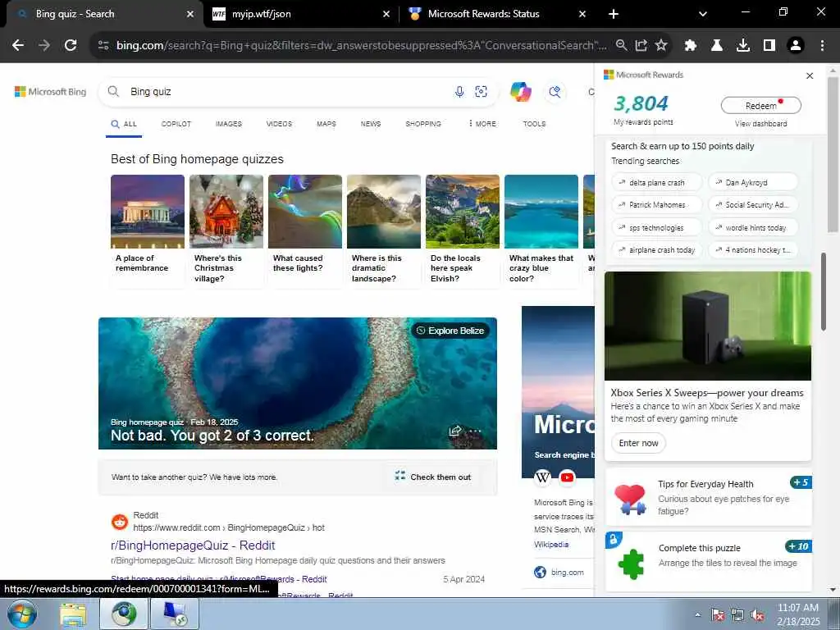Open r/BingHomepageQuiz - Reddit result link
Viewport: 840px width, 630px height.
coord(193,546)
